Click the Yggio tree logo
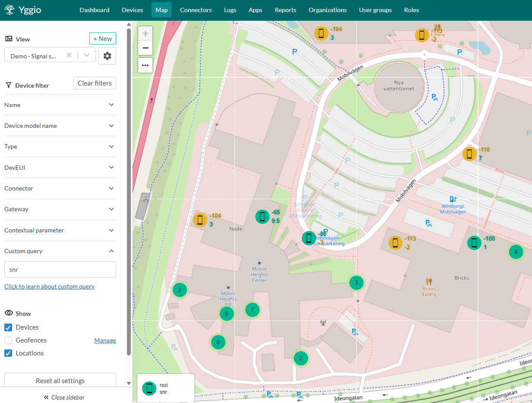The height and width of the screenshot is (403, 532). (x=9, y=10)
